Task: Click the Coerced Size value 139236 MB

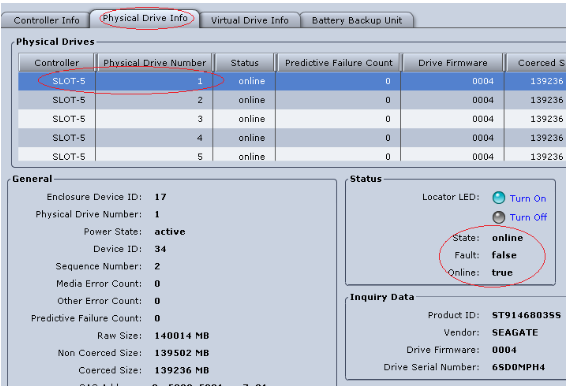Action: point(182,370)
